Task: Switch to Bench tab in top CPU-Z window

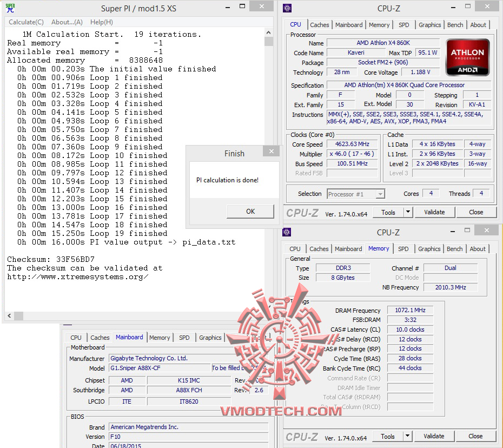Action: point(455,25)
